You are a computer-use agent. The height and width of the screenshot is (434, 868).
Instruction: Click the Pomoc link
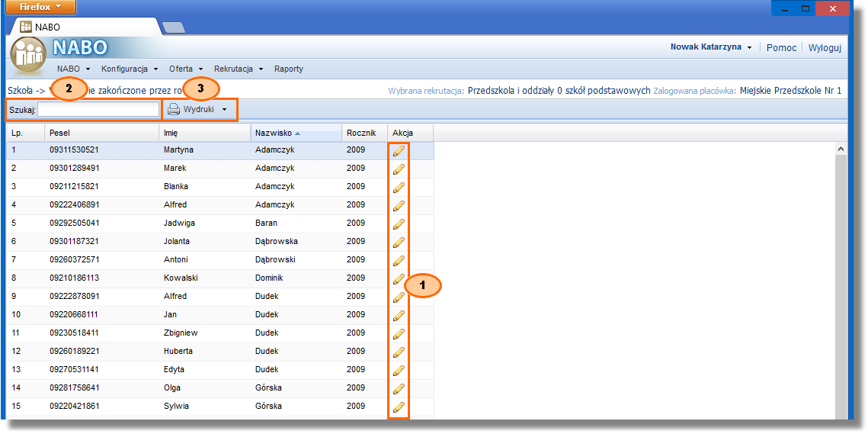pyautogui.click(x=781, y=47)
